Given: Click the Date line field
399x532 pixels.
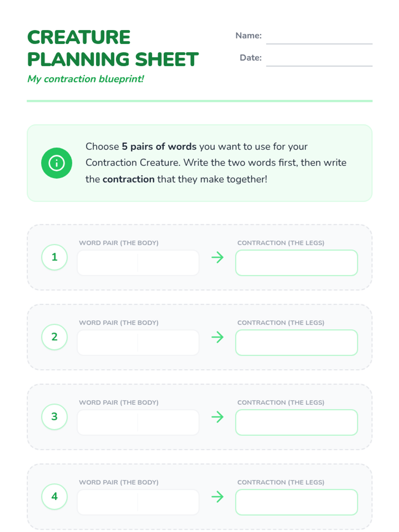Looking at the screenshot, I should [x=319, y=59].
